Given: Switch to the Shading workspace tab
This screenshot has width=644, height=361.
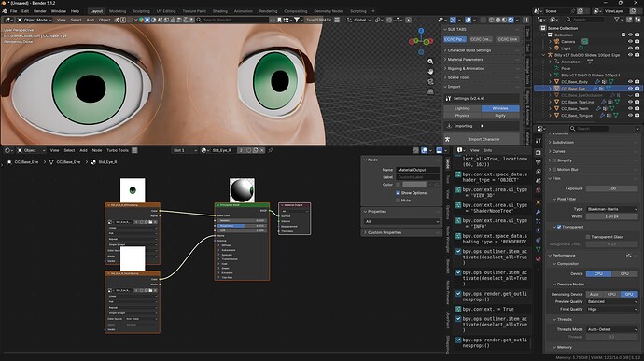Looking at the screenshot, I should point(219,11).
